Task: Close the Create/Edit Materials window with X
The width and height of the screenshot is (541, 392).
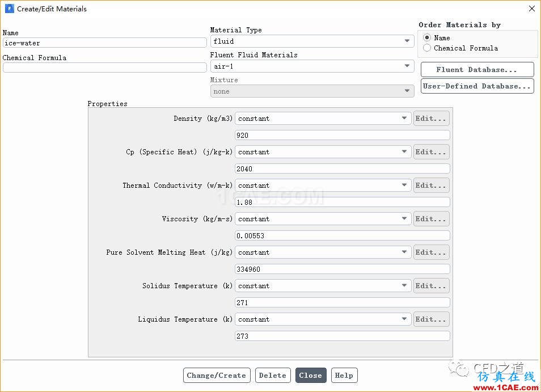Action: pos(532,9)
